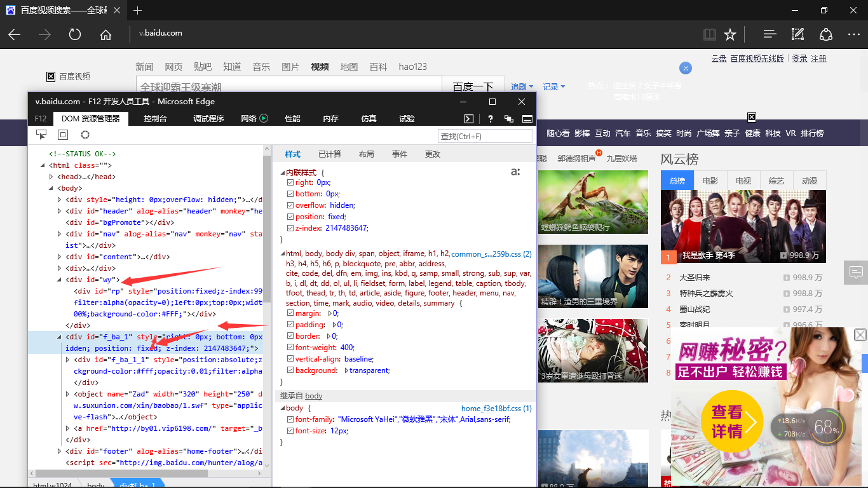Refresh the page in Edge
The width and height of the screenshot is (868, 488).
coord(75,35)
